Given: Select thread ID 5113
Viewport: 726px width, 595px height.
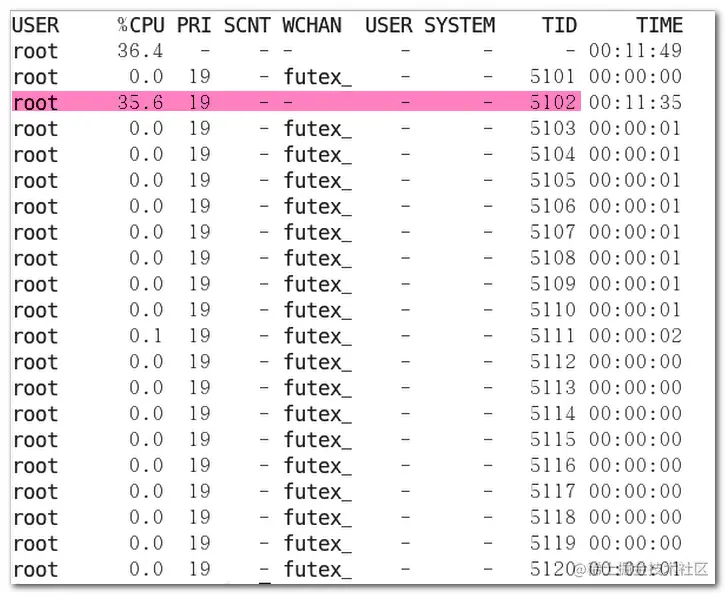Looking at the screenshot, I should pyautogui.click(x=553, y=388).
